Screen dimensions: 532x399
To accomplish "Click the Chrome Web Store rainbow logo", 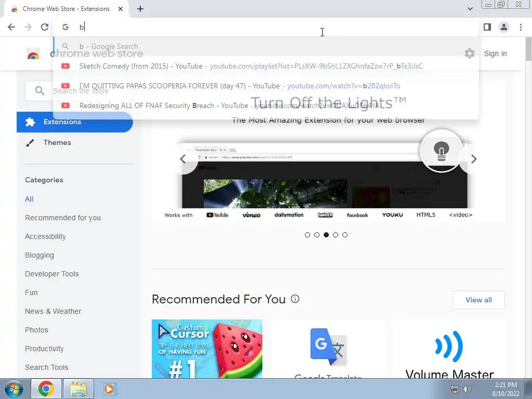I will pyautogui.click(x=33, y=54).
